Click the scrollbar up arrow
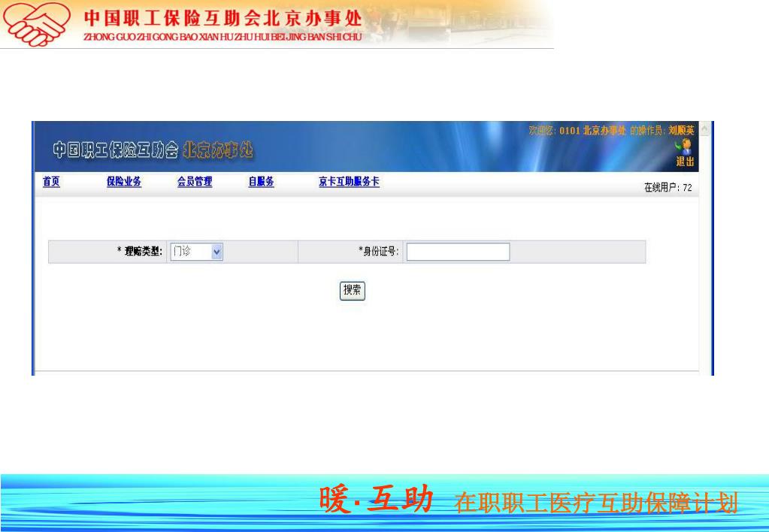 pyautogui.click(x=705, y=129)
